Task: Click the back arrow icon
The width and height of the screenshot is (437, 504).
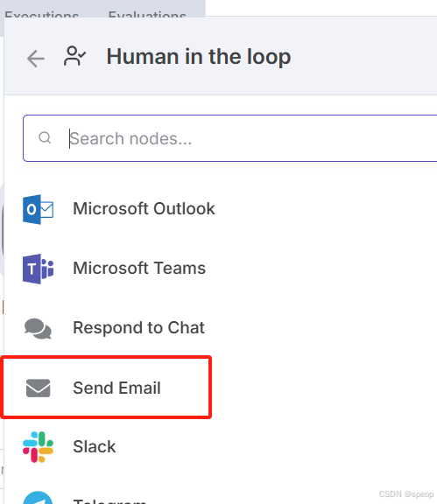Action: (x=36, y=59)
